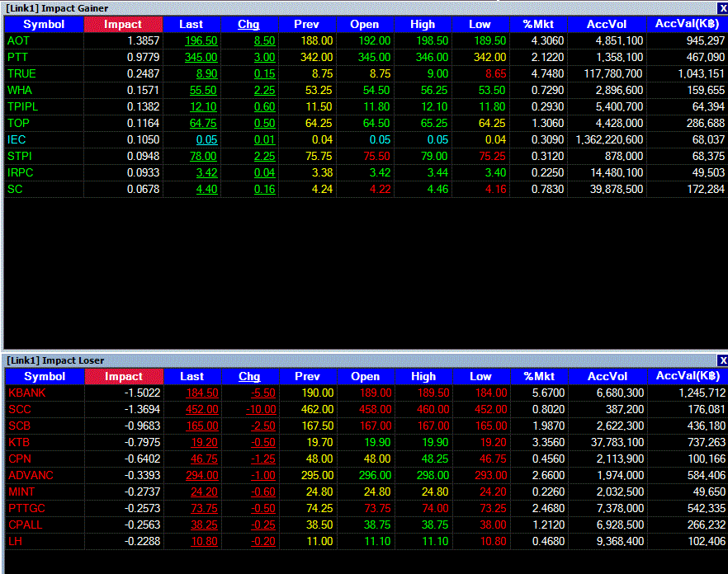This screenshot has width=728, height=574.
Task: Click TRUE change value 0.15
Action: coord(265,73)
